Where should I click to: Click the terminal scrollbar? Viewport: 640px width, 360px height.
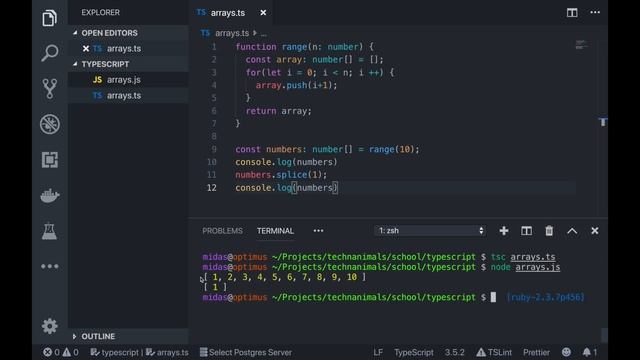(604, 336)
